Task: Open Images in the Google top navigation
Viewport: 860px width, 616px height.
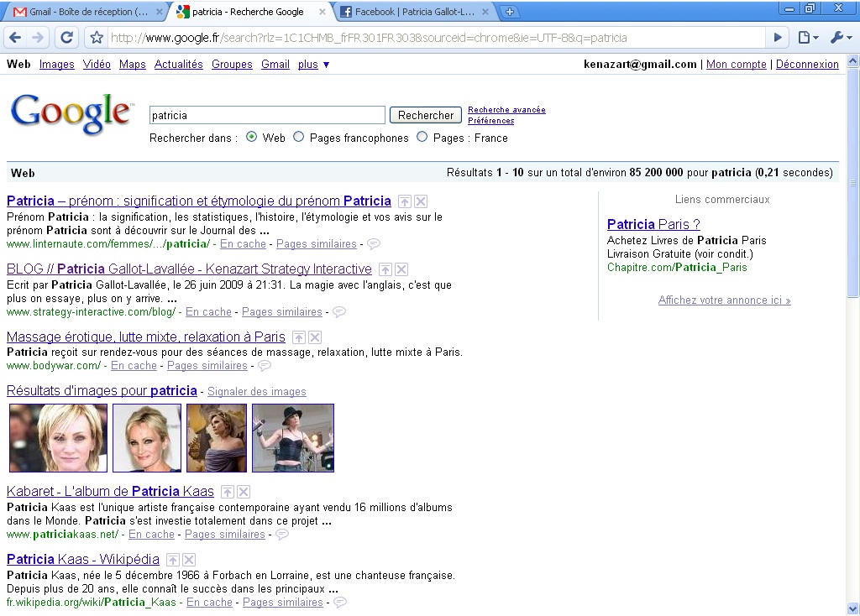Action: click(x=57, y=65)
